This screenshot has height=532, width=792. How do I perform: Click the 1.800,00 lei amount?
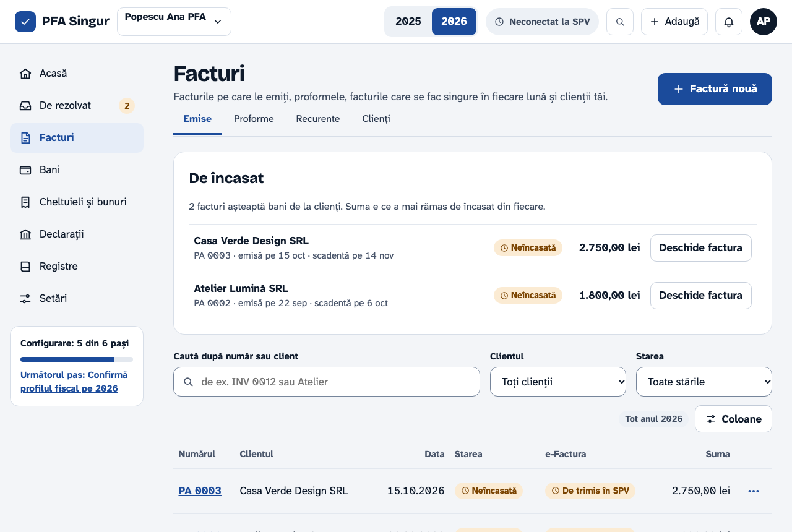[x=609, y=296]
